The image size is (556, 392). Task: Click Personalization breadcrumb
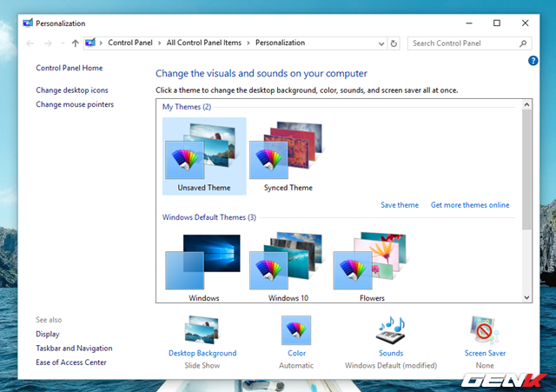(x=280, y=43)
